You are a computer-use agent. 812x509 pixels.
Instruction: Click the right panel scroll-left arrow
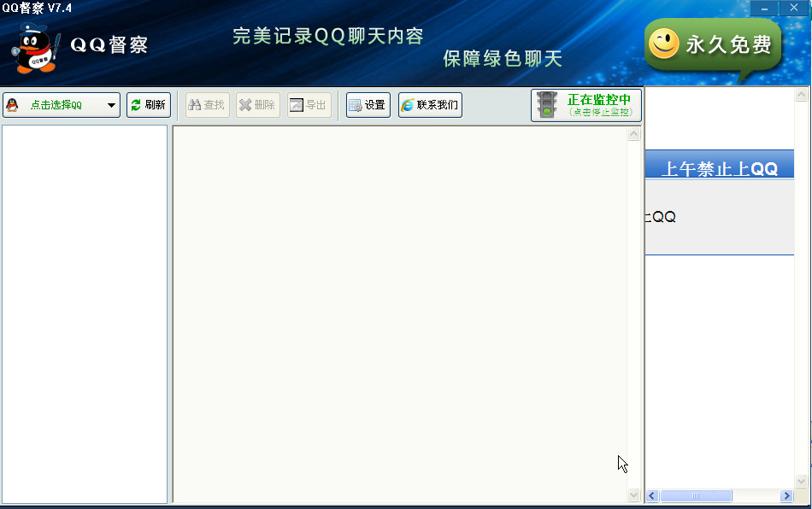(x=652, y=495)
